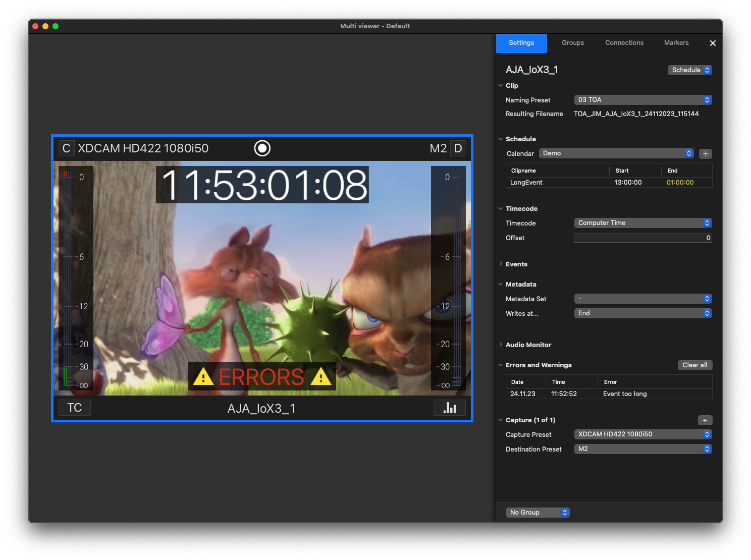The image size is (751, 560).
Task: Expand the Audio Monitor section
Action: click(501, 345)
